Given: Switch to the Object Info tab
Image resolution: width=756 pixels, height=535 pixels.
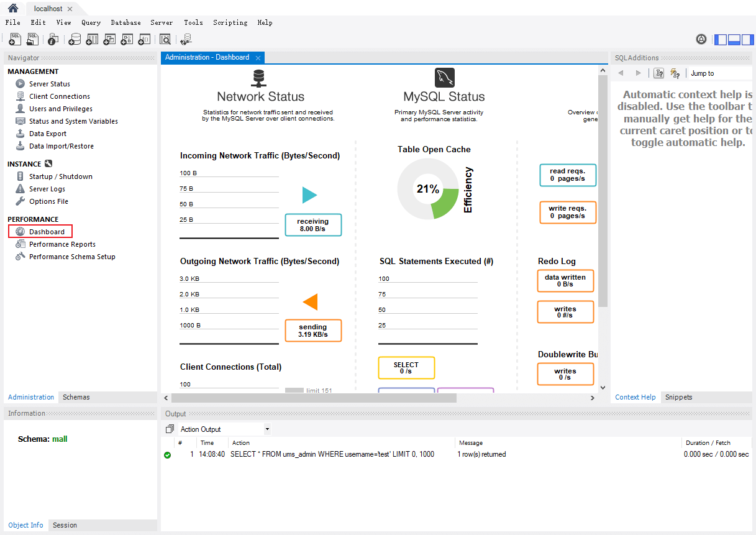Looking at the screenshot, I should tap(25, 525).
